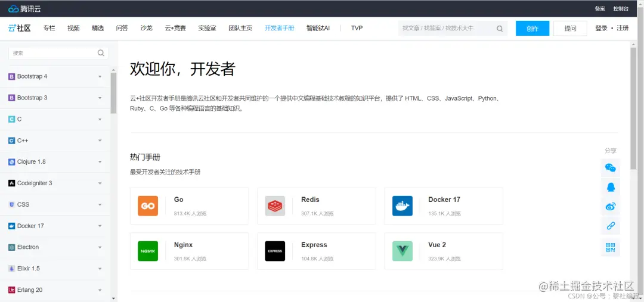This screenshot has height=302, width=644.
Task: Open the 团队主页 nav tab
Action: [x=240, y=29]
